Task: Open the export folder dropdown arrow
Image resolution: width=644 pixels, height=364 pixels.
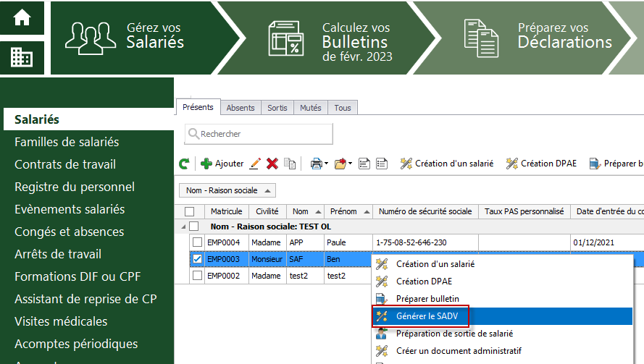Action: point(351,164)
